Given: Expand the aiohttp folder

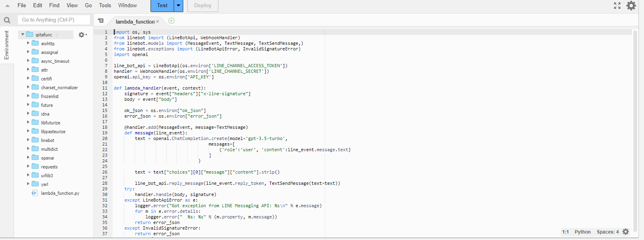Looking at the screenshot, I should coord(28,43).
